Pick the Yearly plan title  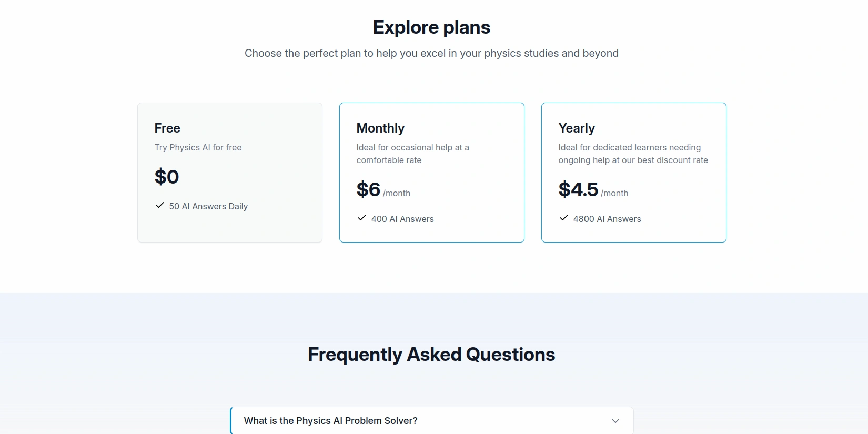click(x=577, y=128)
